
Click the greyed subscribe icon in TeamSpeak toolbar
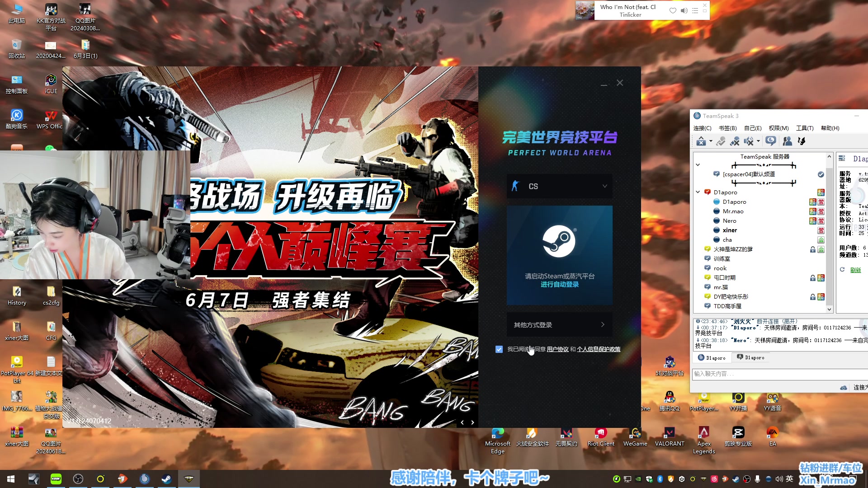point(721,141)
